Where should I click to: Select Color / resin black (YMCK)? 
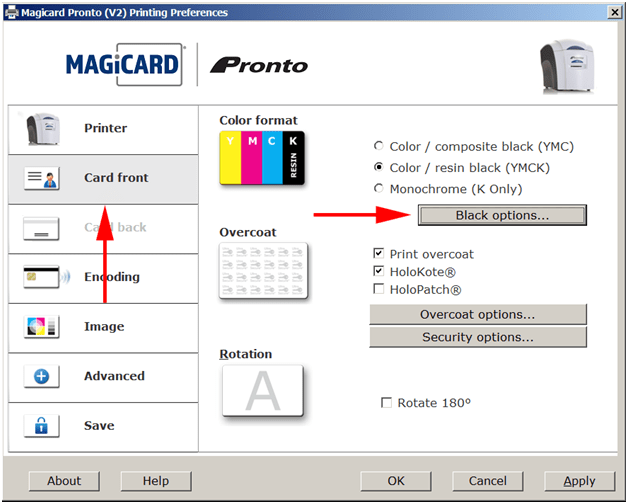pyautogui.click(x=462, y=167)
